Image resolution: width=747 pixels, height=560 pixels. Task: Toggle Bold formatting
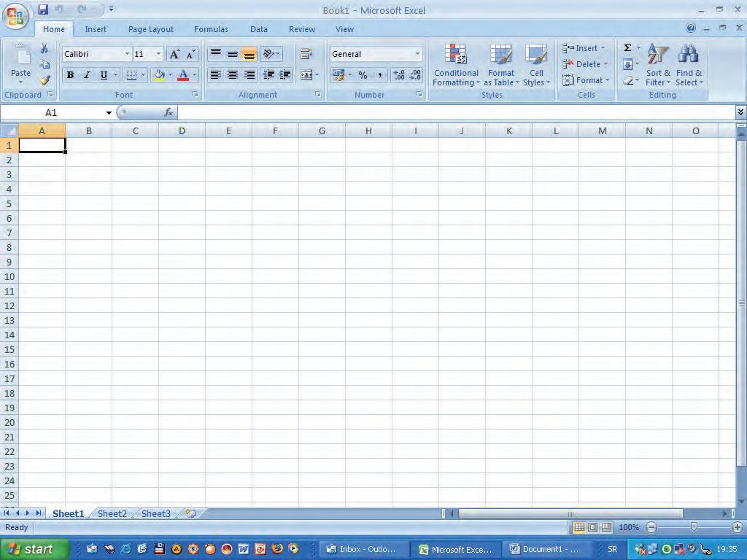pos(70,75)
